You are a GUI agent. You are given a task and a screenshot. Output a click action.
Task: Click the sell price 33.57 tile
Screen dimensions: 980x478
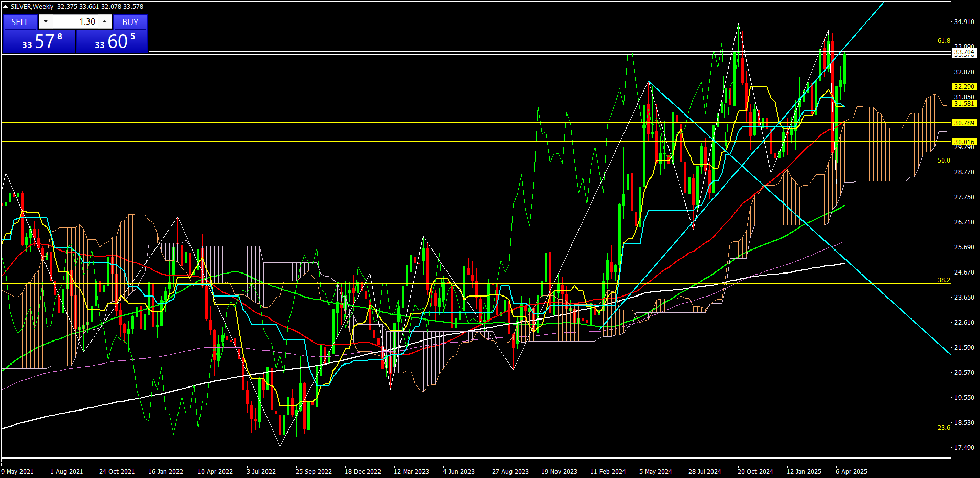(x=39, y=41)
